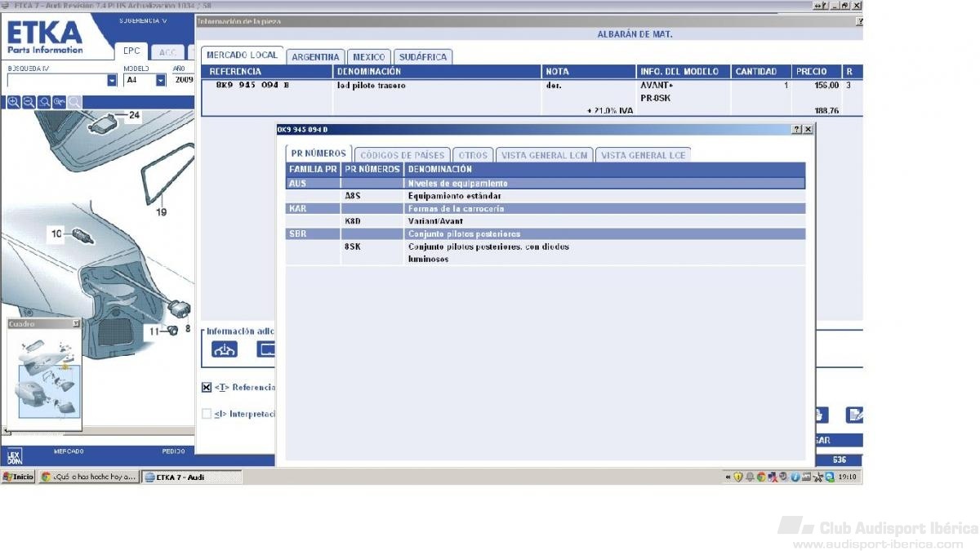Viewport: 980px width, 551px height.
Task: Click the Búsqueda IV input field
Action: 57,81
